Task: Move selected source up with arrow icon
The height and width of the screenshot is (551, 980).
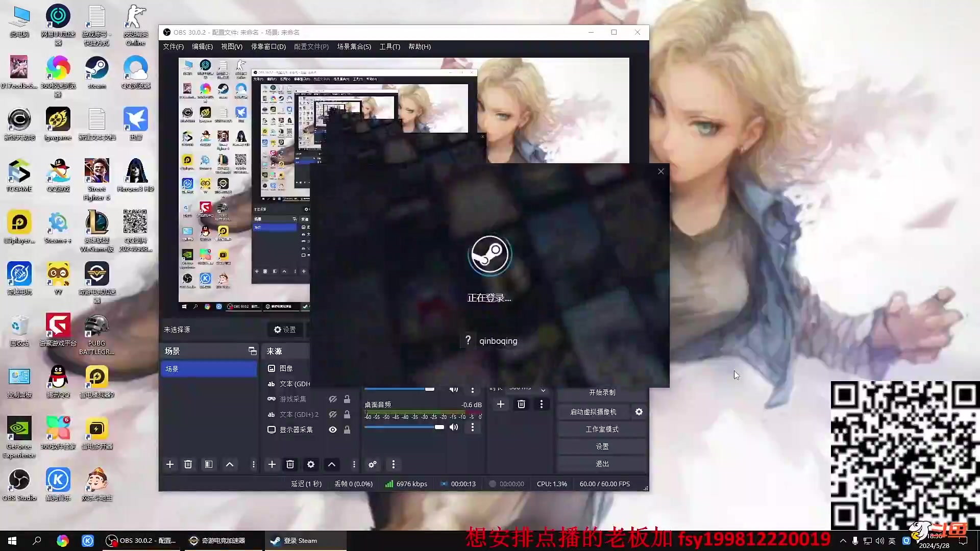Action: 332,464
